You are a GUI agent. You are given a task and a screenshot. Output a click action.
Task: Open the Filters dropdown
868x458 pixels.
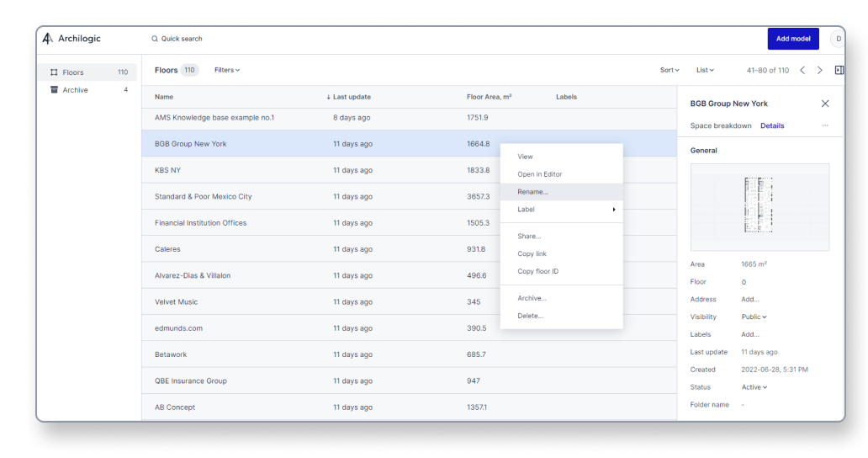point(227,71)
